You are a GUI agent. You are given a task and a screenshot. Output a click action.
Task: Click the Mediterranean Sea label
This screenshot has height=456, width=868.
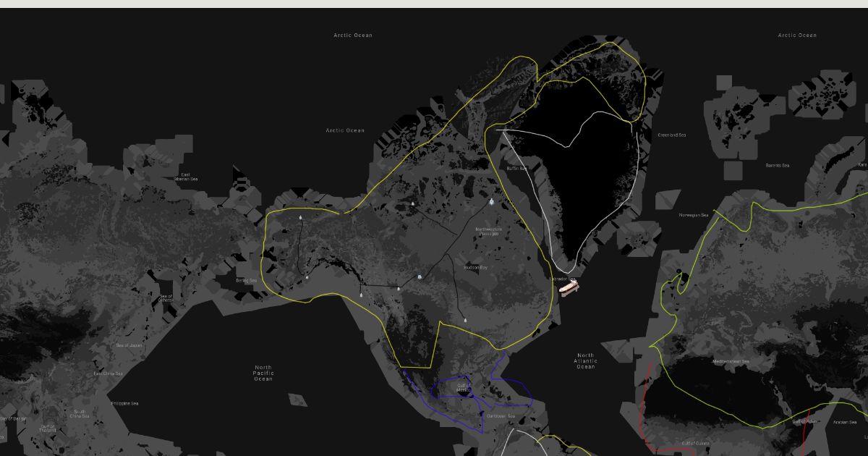point(731,361)
